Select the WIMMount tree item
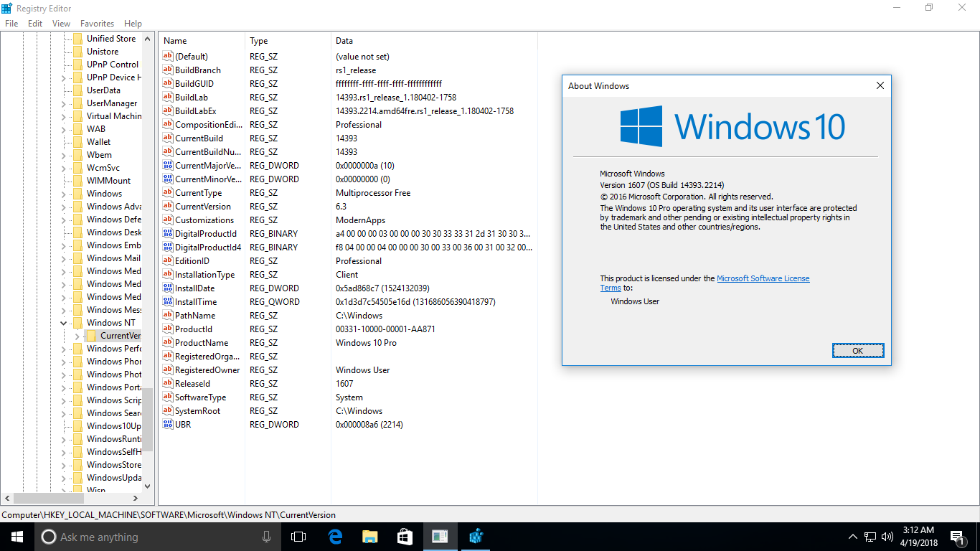Screen dimensions: 980x551 coord(109,181)
